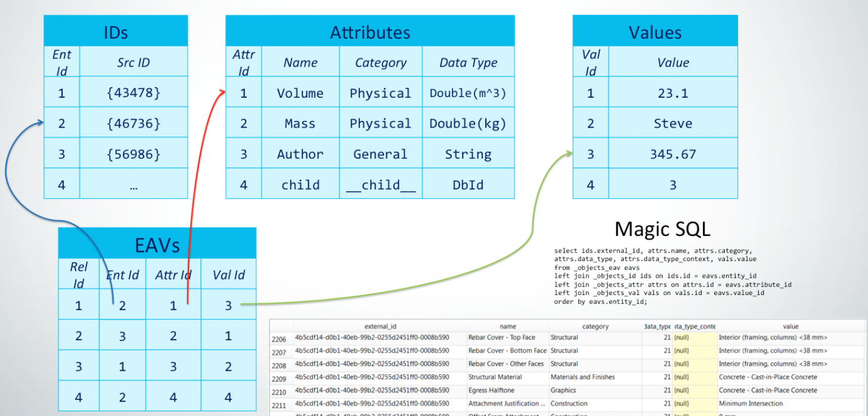The image size is (868, 416).
Task: Click the 'Ent Id' header in IDs table
Action: click(61, 62)
